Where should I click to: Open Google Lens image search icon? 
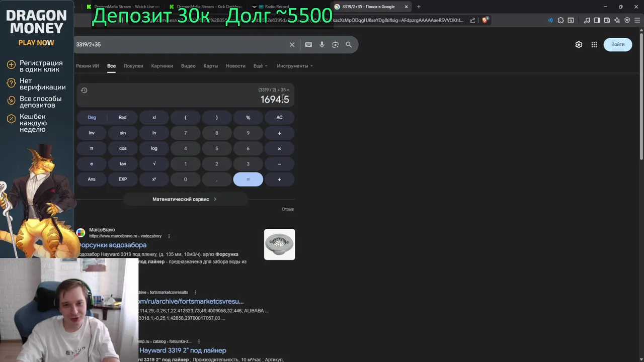point(336,45)
